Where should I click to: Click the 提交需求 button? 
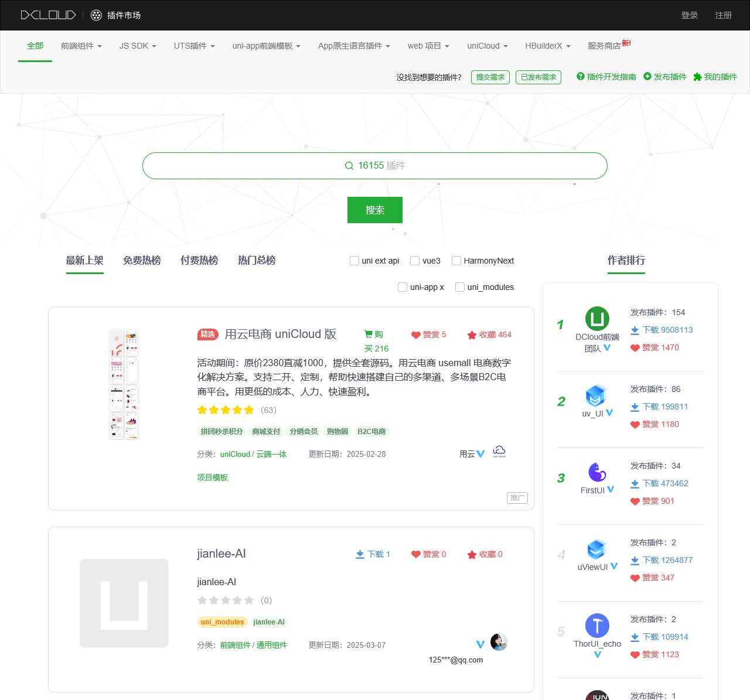(x=490, y=77)
